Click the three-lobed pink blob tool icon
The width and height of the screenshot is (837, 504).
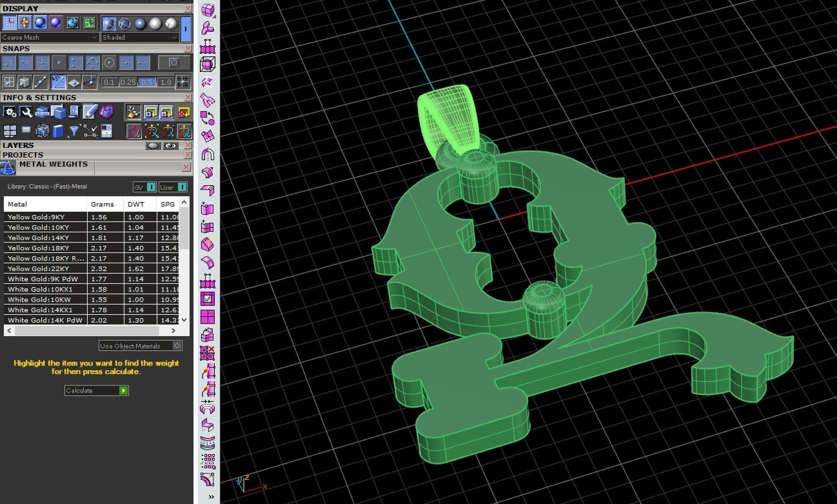coord(208,28)
